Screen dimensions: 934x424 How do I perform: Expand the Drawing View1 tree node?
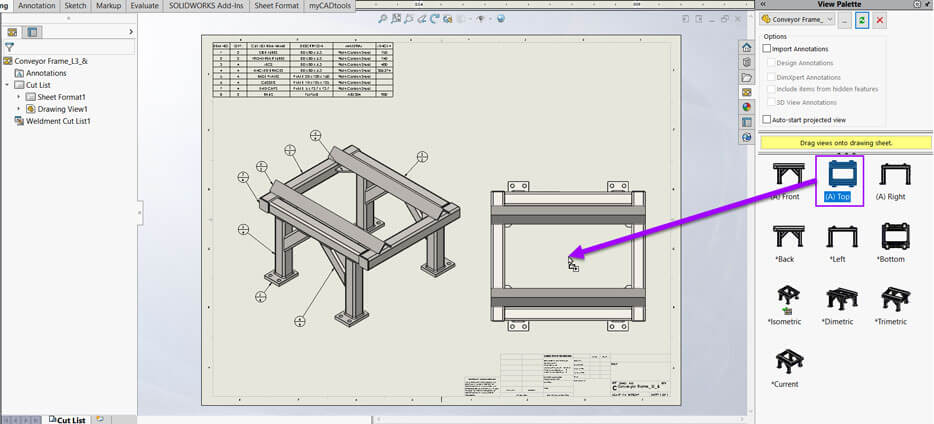tap(18, 109)
